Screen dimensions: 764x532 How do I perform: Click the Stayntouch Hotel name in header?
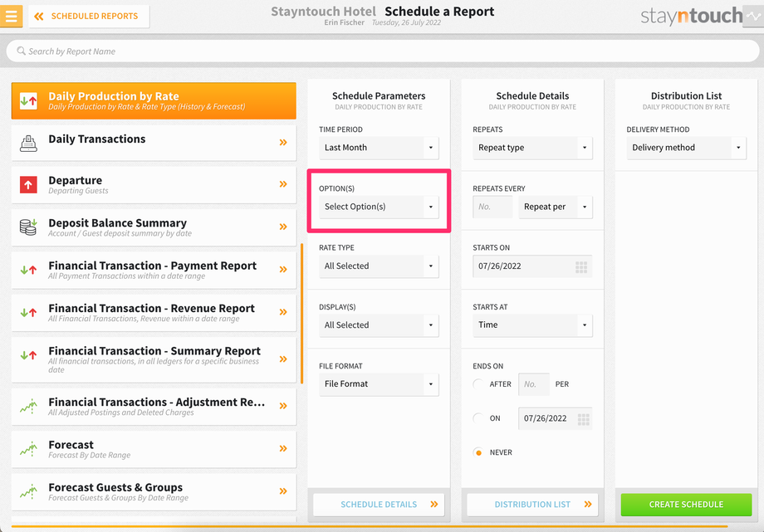point(324,12)
